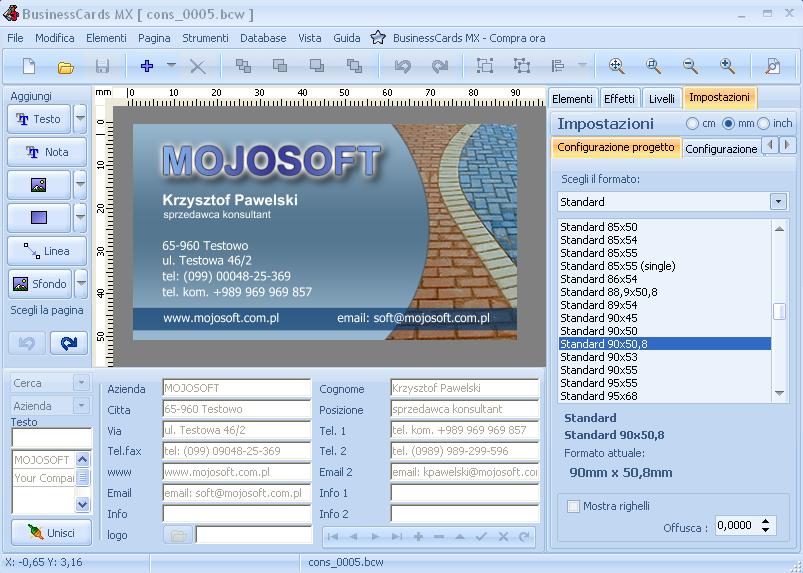Browse for logo with the folder icon

click(178, 535)
